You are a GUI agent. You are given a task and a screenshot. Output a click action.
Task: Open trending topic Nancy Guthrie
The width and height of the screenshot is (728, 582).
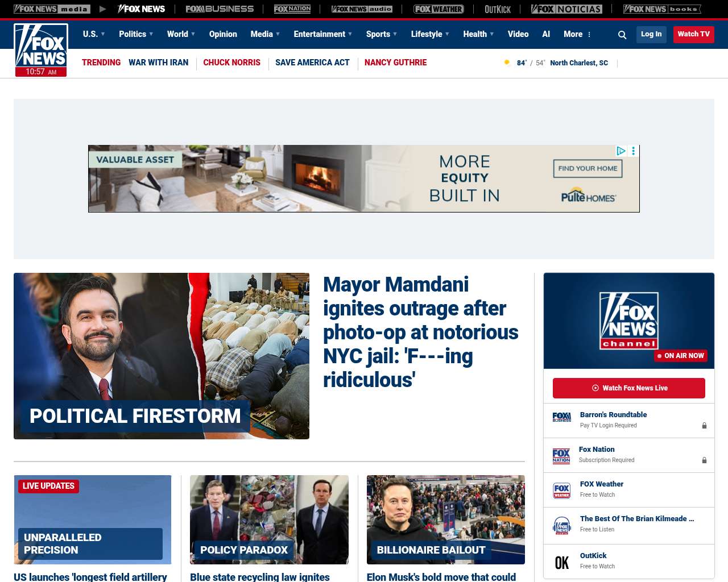tap(395, 63)
